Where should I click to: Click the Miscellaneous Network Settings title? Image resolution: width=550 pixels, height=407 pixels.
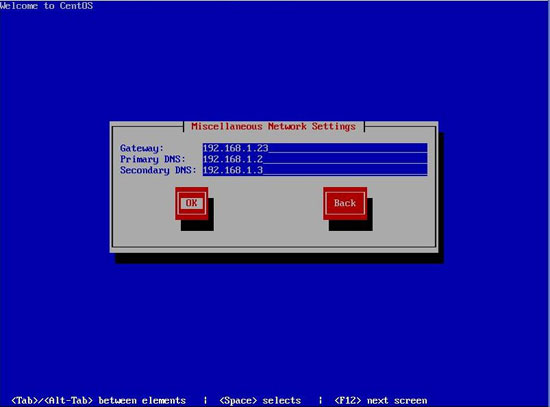(x=274, y=126)
